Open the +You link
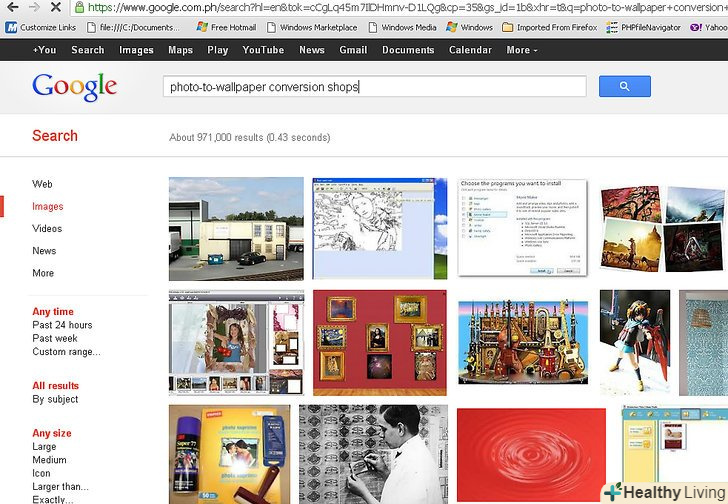Image resolution: width=728 pixels, height=504 pixels. tap(45, 50)
